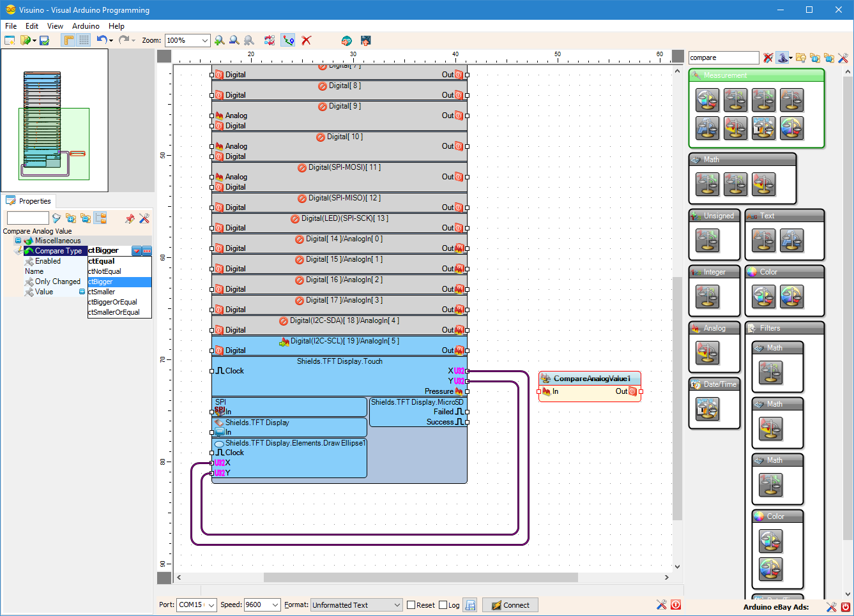Click the Zoom In magnifier icon

coord(220,40)
